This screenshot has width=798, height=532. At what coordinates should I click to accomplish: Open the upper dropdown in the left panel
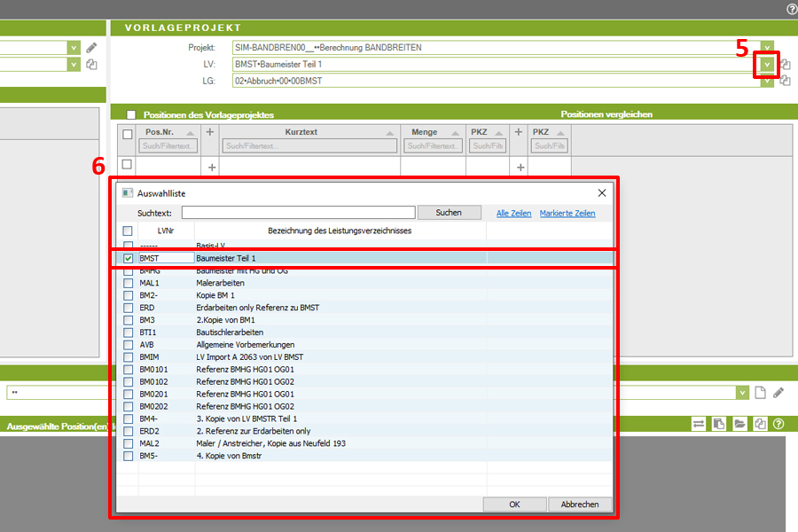point(74,48)
